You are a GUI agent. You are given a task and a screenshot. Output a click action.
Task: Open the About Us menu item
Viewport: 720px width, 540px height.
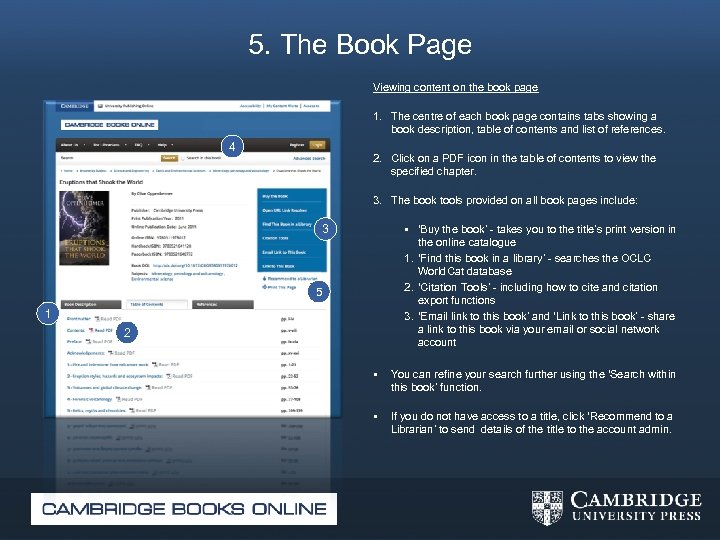[x=70, y=145]
